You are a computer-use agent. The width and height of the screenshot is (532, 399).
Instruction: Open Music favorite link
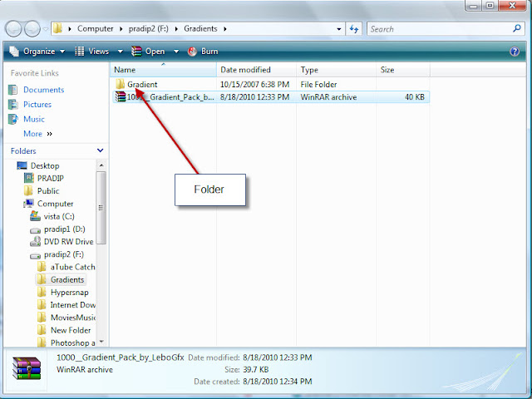[34, 119]
